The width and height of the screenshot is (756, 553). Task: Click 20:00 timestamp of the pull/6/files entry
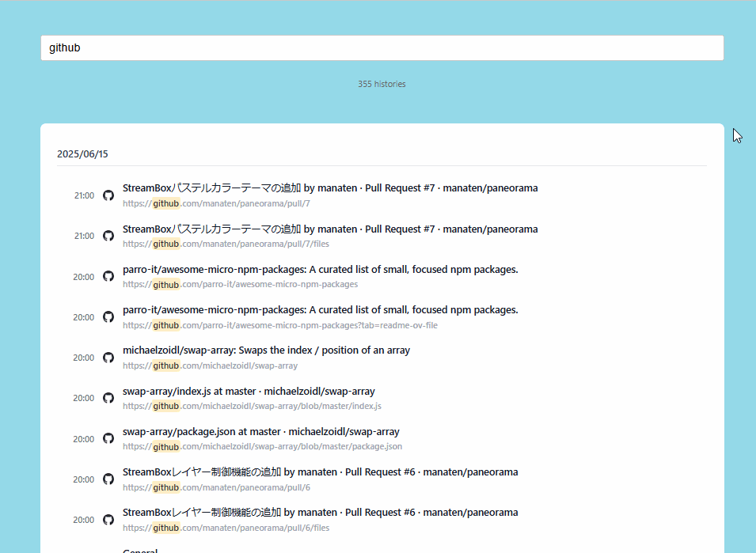(83, 521)
